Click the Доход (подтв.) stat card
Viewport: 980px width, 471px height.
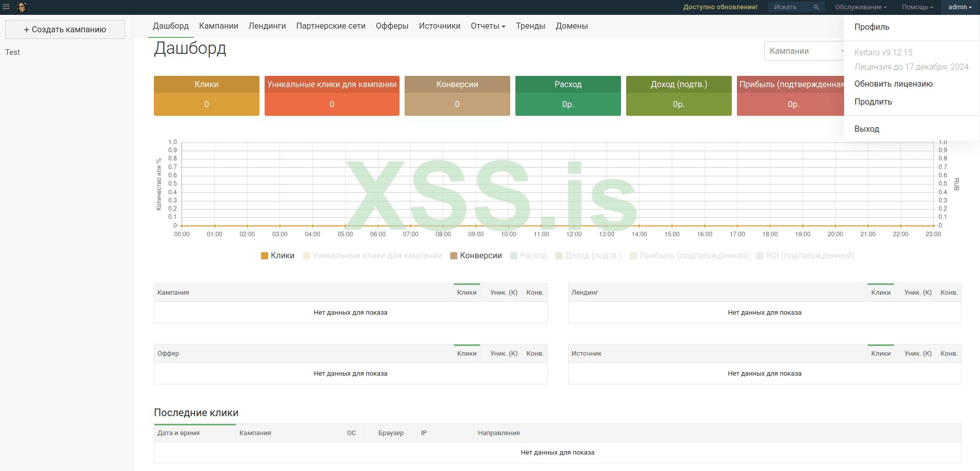point(679,96)
